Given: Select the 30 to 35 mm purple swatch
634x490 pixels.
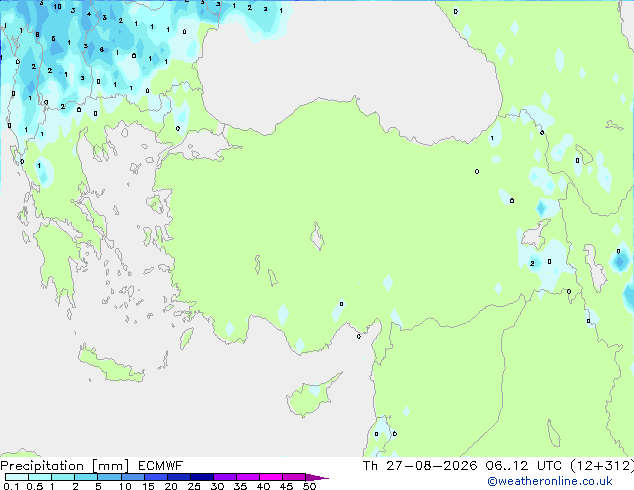Looking at the screenshot, I should click(x=225, y=477).
